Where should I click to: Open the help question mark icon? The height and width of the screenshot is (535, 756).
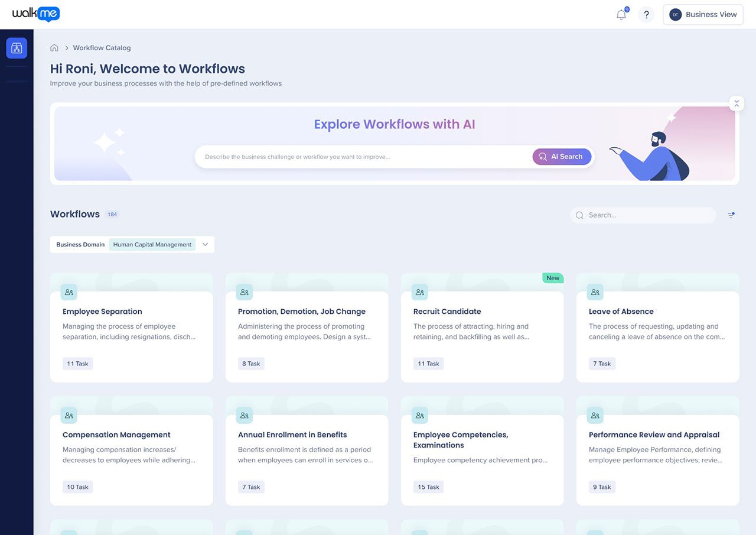(646, 15)
